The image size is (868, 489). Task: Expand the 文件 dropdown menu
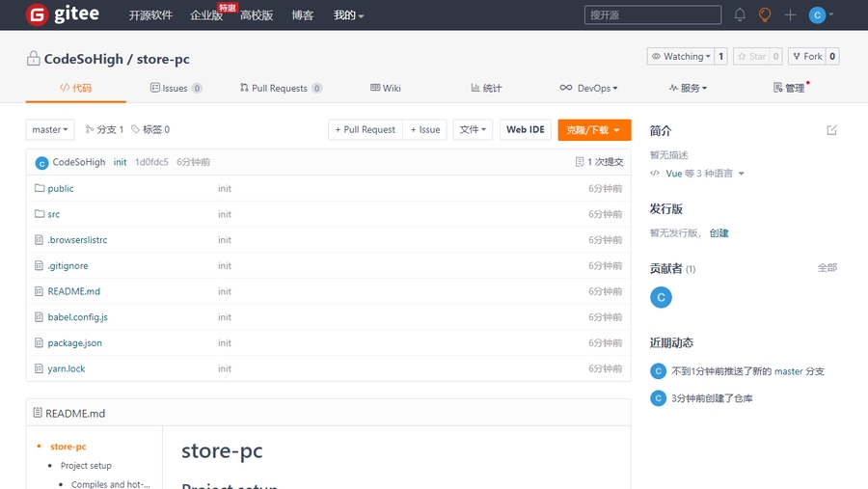tap(472, 130)
